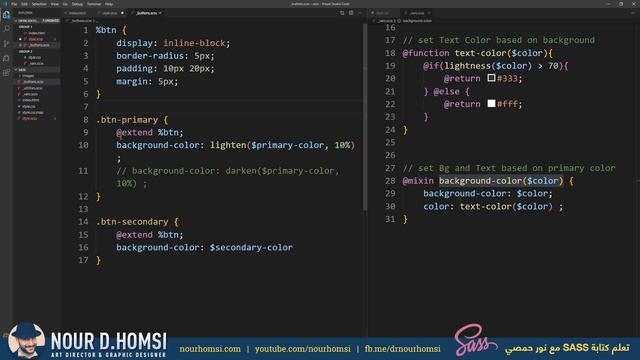Image resolution: width=640 pixels, height=360 pixels.
Task: Open the Extensions view in activity bar
Action: pos(6,73)
